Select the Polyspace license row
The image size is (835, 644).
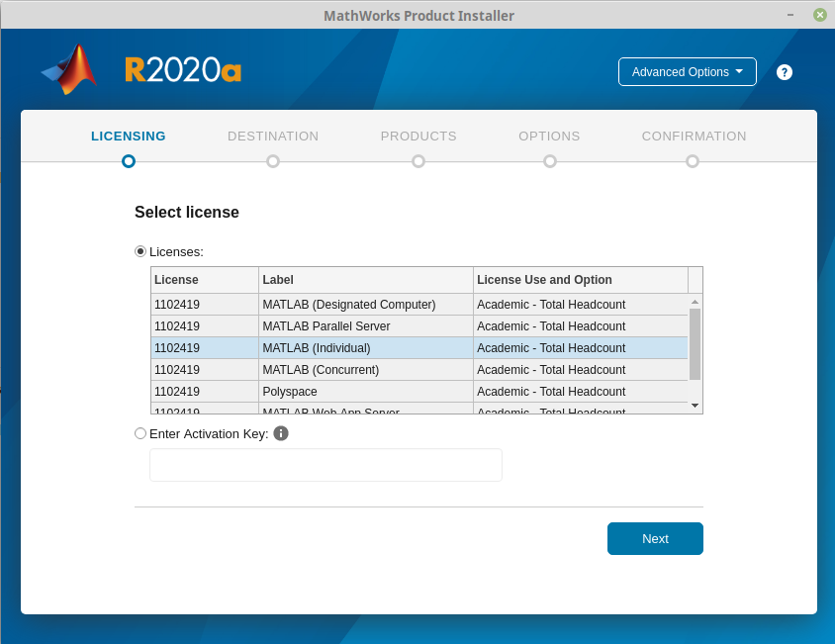(x=419, y=392)
